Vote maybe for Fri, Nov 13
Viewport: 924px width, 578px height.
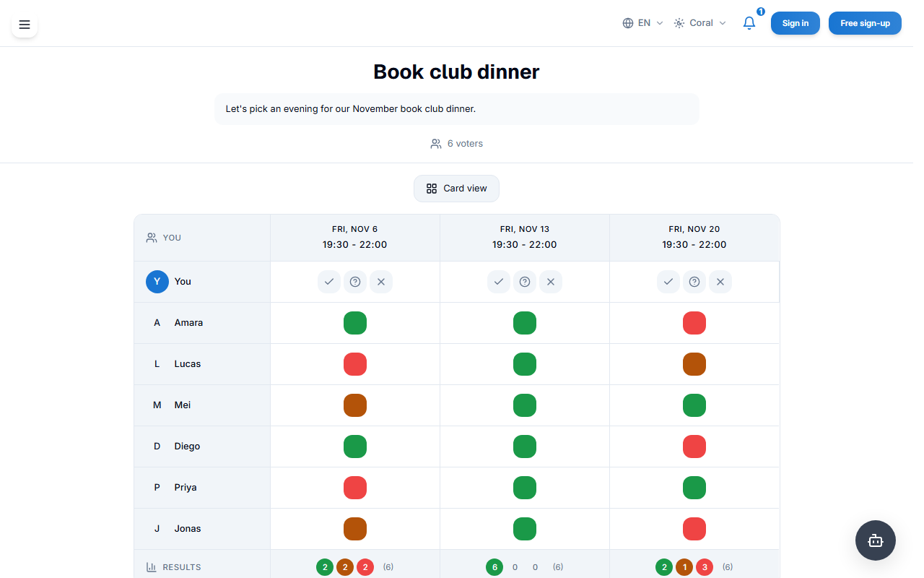tap(525, 282)
